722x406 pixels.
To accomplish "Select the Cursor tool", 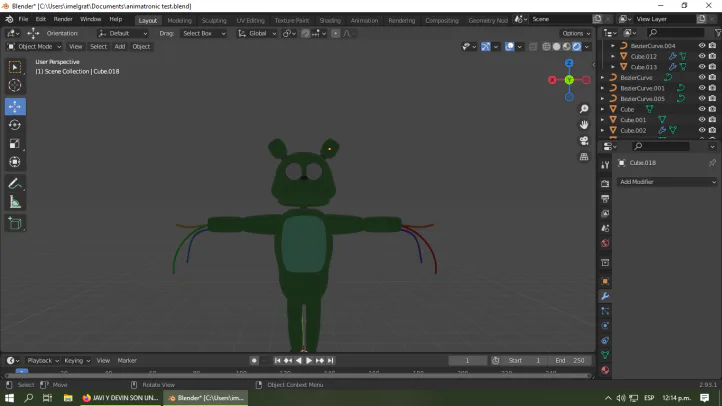I will 15,85.
